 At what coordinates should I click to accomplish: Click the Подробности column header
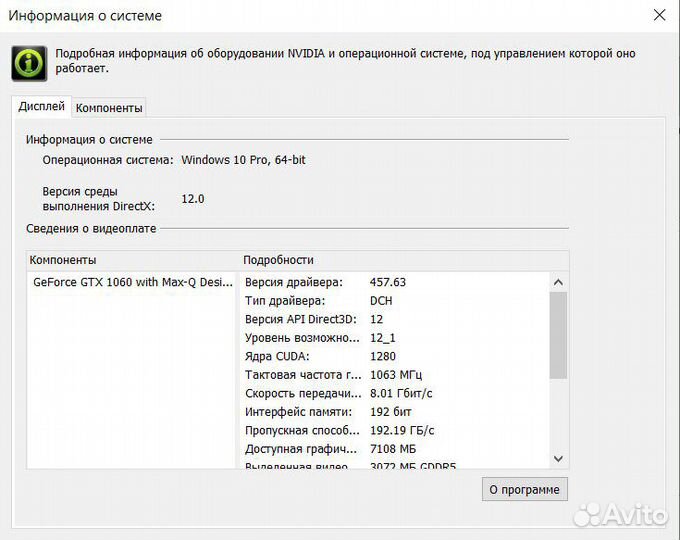278,260
